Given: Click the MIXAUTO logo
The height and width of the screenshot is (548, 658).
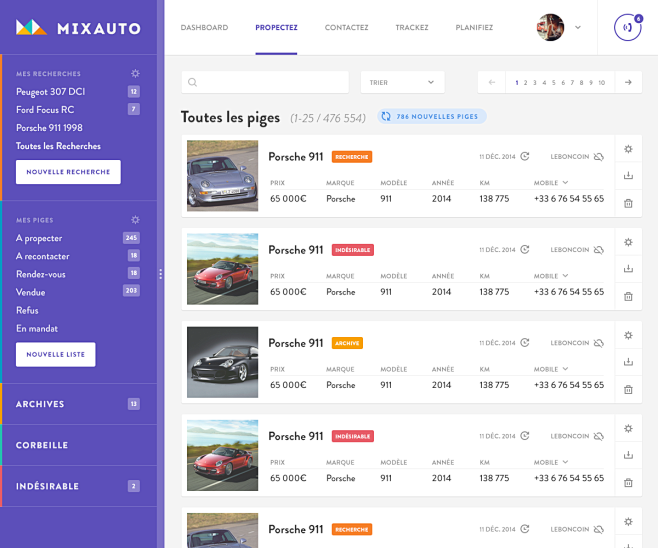Looking at the screenshot, I should pyautogui.click(x=78, y=28).
